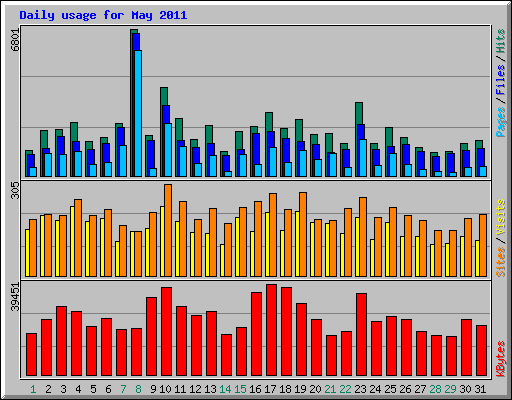Click day 16 on the x-axis
The width and height of the screenshot is (512, 400).
pos(255,389)
